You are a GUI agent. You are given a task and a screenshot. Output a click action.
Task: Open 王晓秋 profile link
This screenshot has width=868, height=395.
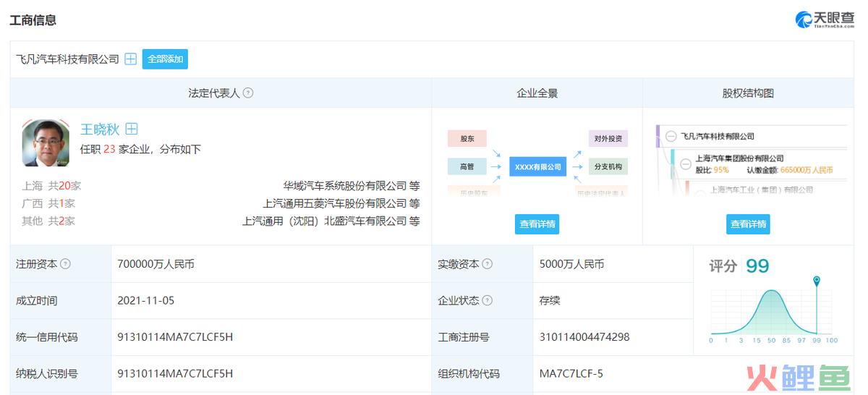100,129
